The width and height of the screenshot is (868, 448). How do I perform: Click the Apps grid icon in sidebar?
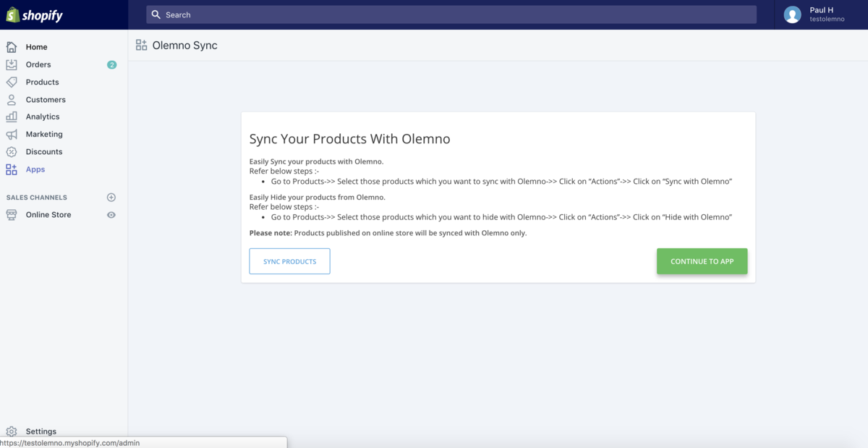coord(12,169)
